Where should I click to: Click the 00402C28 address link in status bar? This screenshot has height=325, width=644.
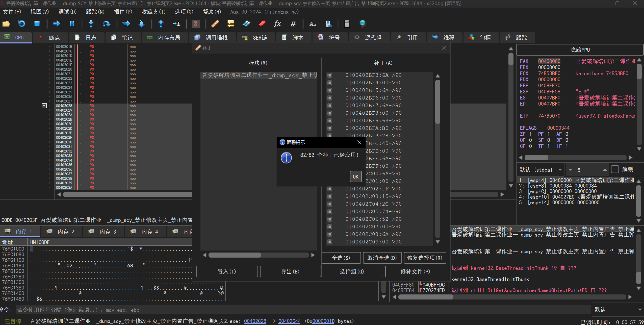click(x=255, y=321)
